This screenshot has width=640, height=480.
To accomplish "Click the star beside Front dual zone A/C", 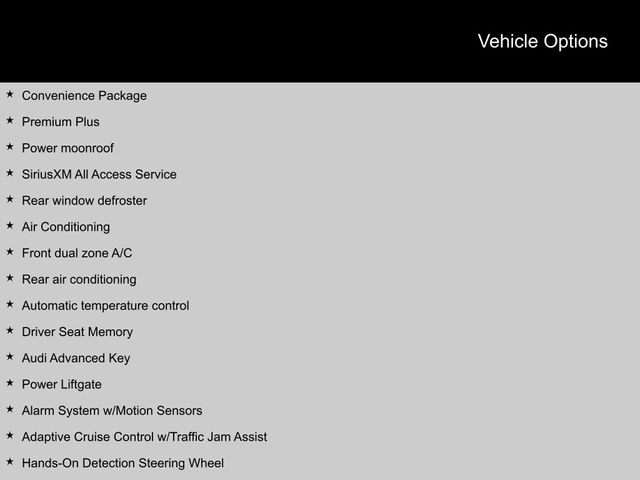I will click(x=9, y=252).
